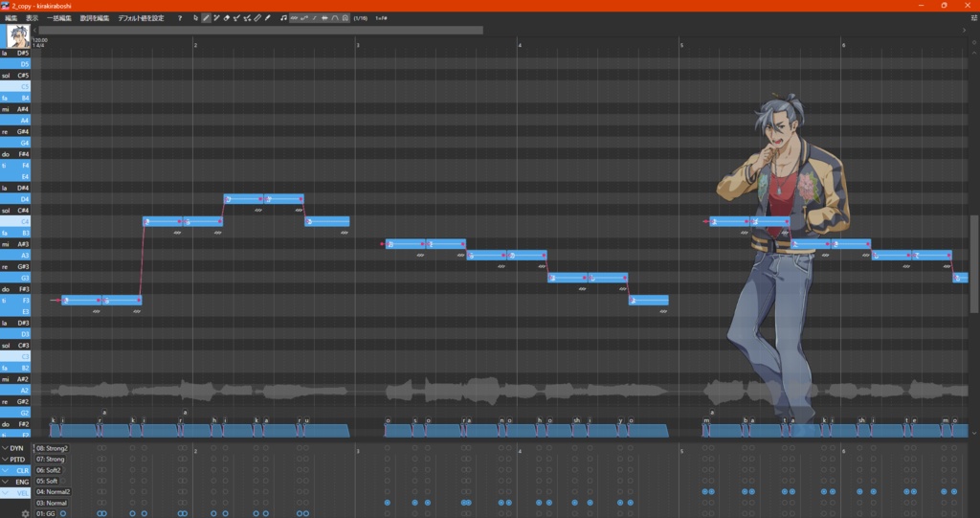Click the tempo value 120.00
The image size is (980, 518).
(39, 40)
